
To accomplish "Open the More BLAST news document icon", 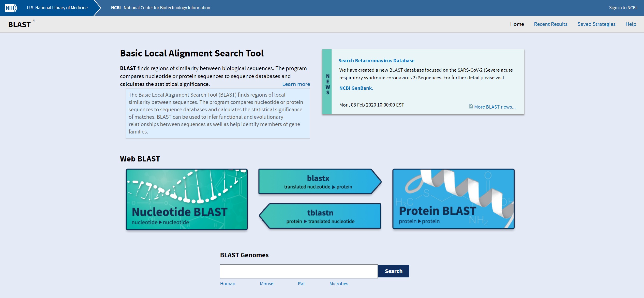I will (x=471, y=107).
